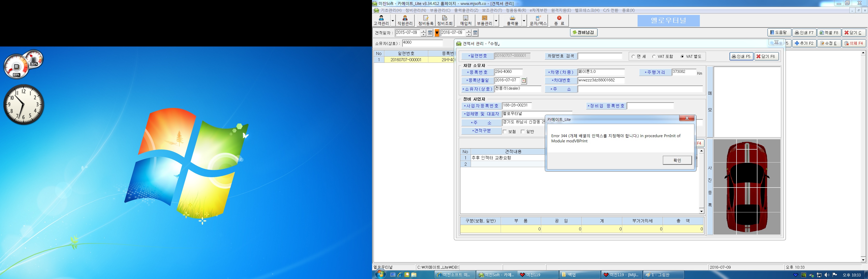The image size is (868, 279).
Task: Open the 기초관리(H) menu
Action: point(391,10)
